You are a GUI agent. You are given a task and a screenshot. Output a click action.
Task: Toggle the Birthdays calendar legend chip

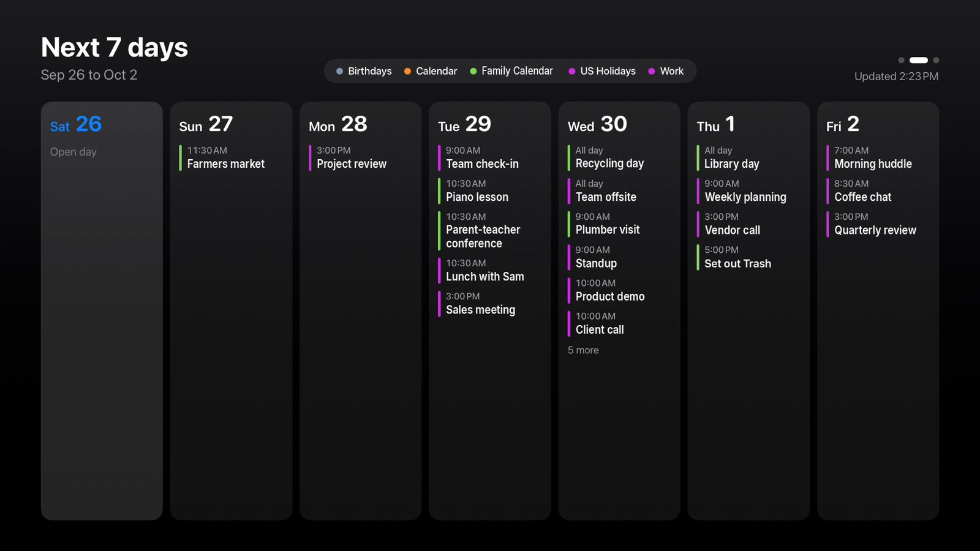tap(364, 71)
